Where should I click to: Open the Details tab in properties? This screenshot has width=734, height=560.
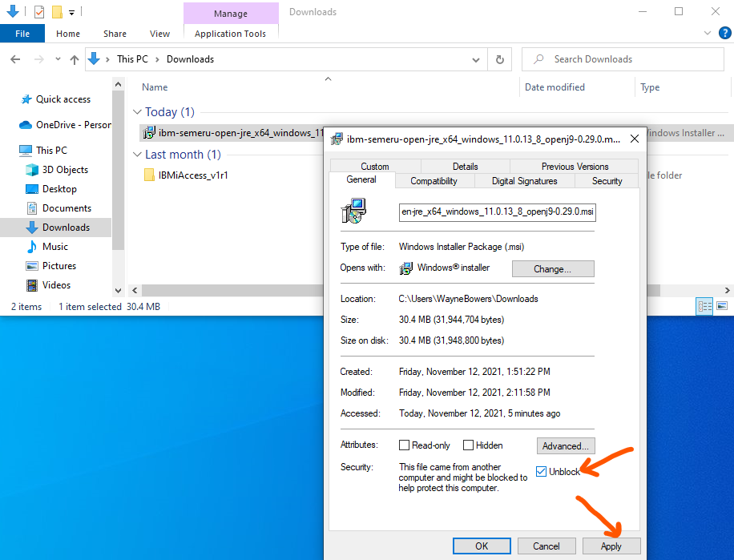pos(466,167)
